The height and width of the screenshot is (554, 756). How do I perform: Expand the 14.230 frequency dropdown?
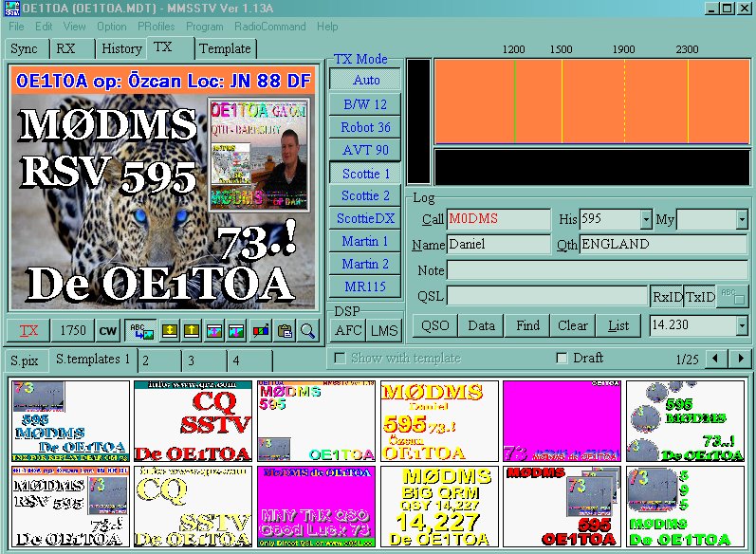[x=741, y=325]
